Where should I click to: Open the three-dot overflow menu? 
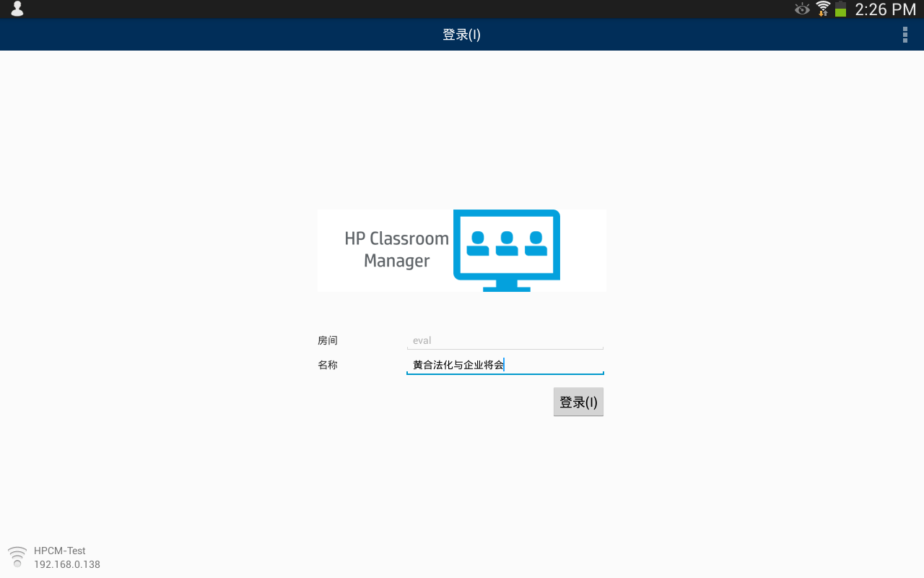[905, 35]
